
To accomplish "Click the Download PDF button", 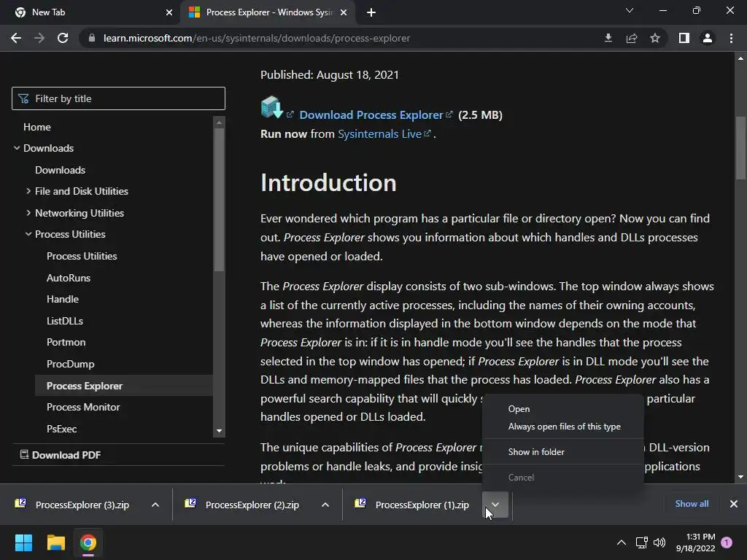I will 61,455.
